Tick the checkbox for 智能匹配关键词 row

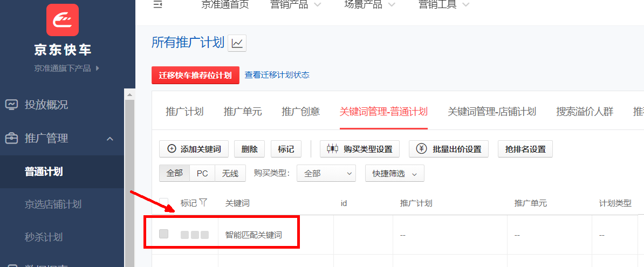coord(164,234)
